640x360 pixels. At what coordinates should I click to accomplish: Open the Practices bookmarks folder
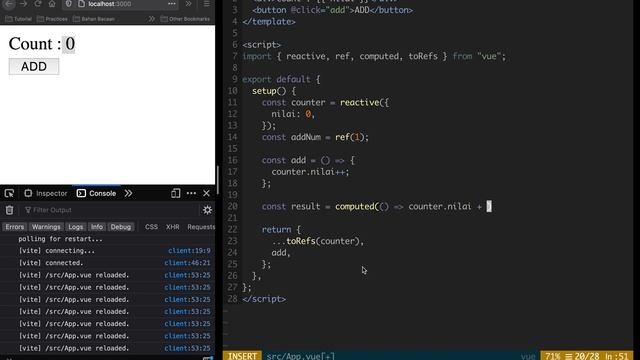point(52,19)
